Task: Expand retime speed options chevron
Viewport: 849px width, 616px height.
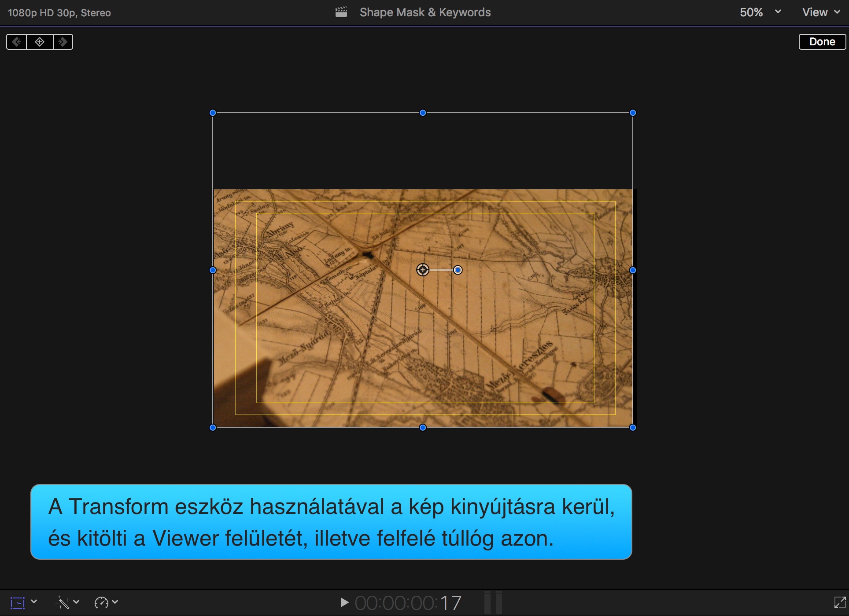Action: [115, 602]
